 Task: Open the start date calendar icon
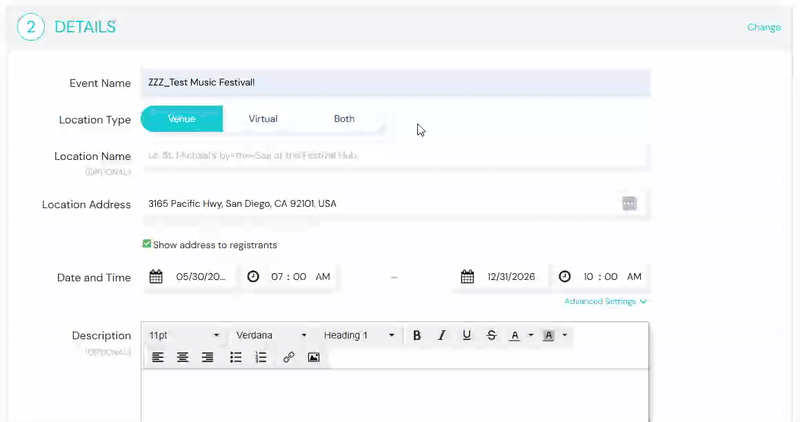(156, 277)
